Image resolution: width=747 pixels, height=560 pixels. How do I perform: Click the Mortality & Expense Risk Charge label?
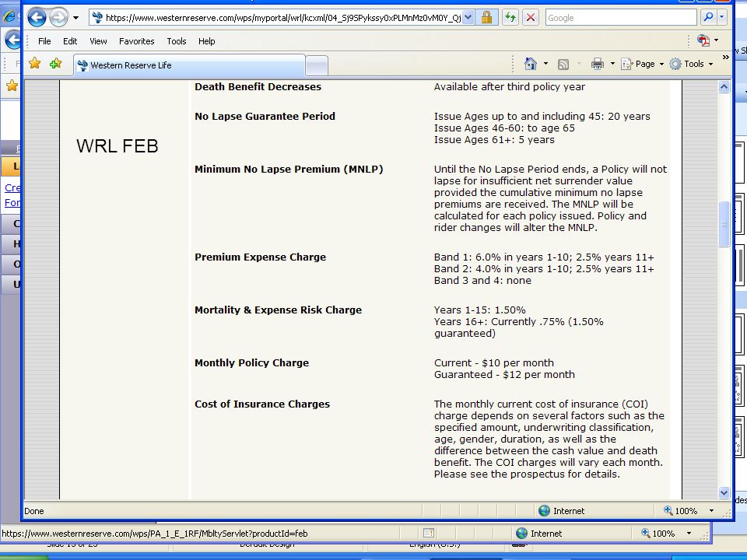[x=279, y=310]
